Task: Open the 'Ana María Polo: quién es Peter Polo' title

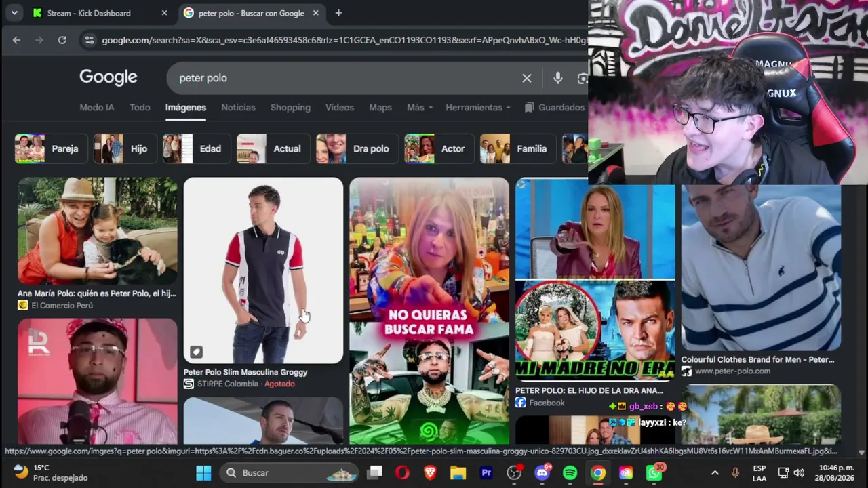Action: [97, 293]
